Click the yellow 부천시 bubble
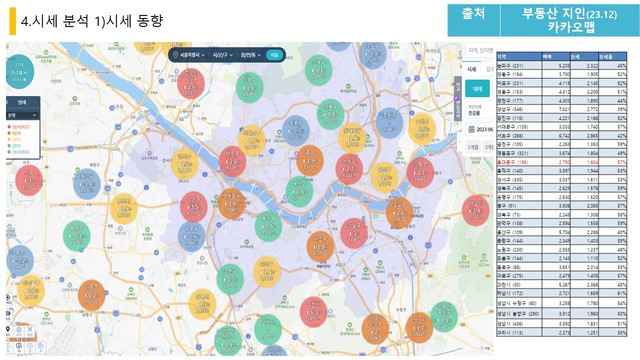Viewport: 640px width, 360px height. tap(124, 209)
